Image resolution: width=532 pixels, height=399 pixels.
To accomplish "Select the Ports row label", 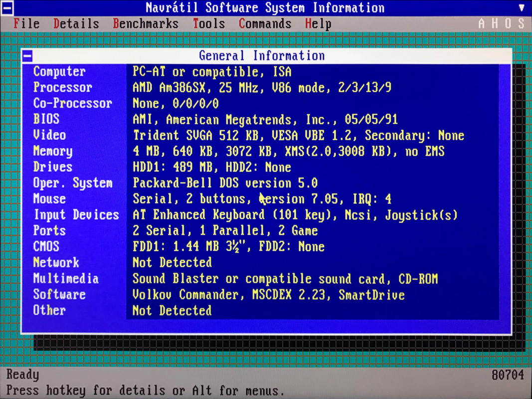I will [49, 231].
